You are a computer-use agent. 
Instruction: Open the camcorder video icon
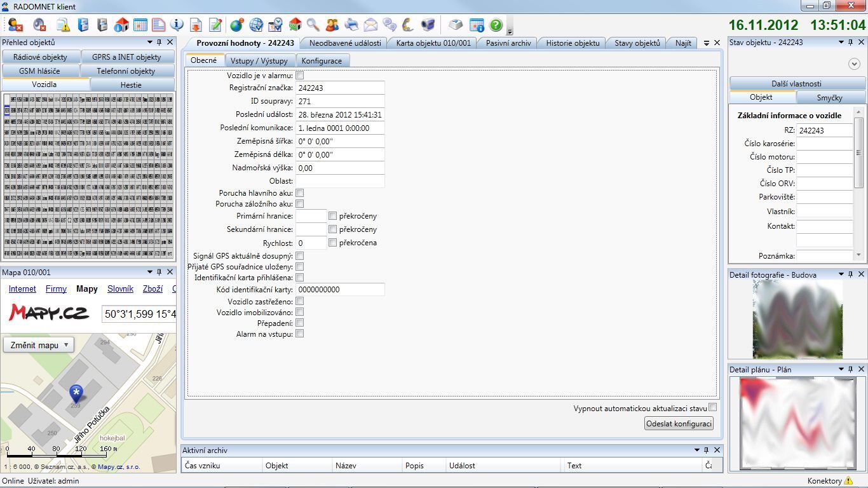[428, 25]
